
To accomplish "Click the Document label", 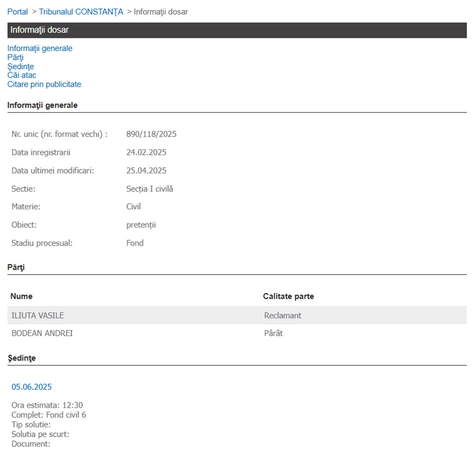I will pyautogui.click(x=31, y=444).
